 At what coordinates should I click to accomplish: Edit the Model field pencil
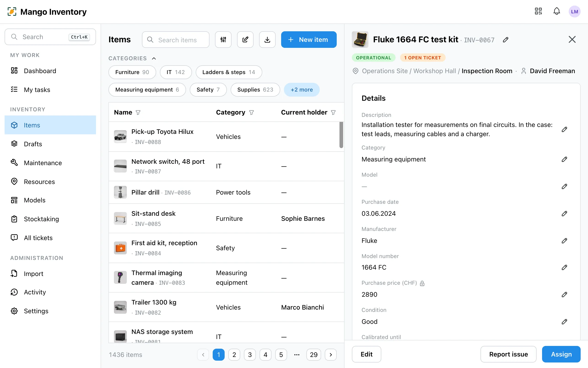(564, 187)
